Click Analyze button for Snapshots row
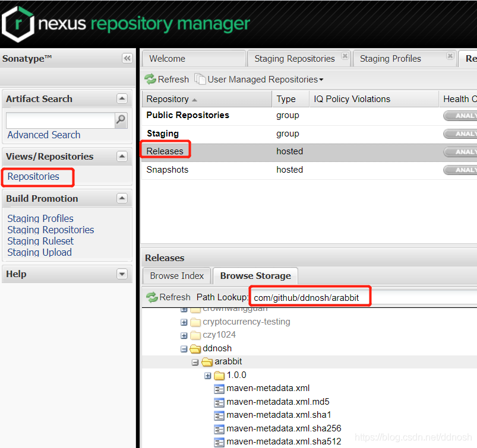The image size is (477, 448). coord(460,170)
